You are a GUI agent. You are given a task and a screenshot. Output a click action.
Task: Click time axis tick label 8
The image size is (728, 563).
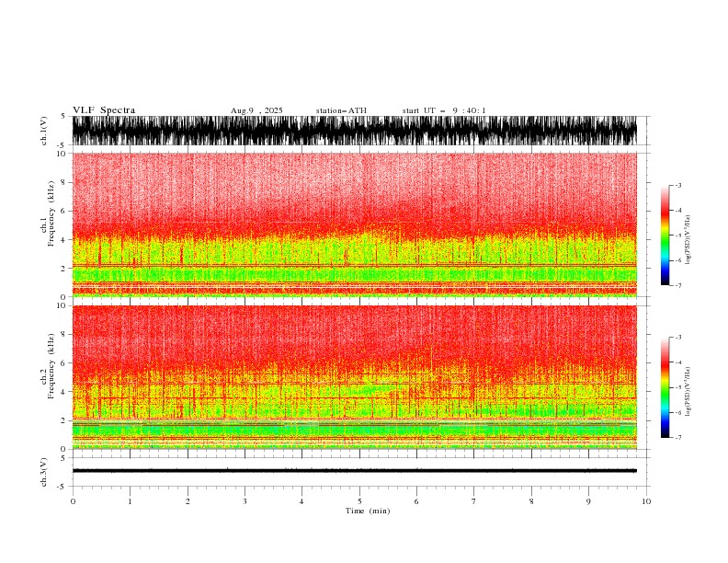click(x=531, y=501)
